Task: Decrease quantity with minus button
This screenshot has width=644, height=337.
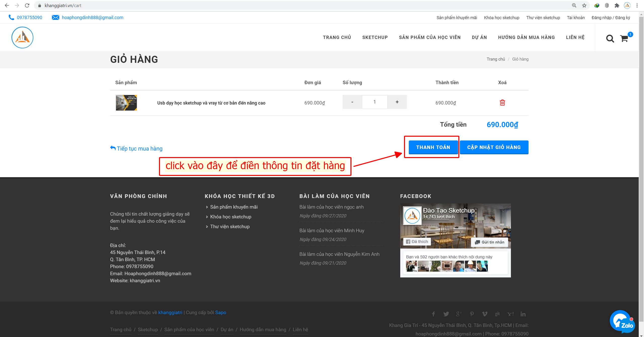Action: [x=352, y=102]
